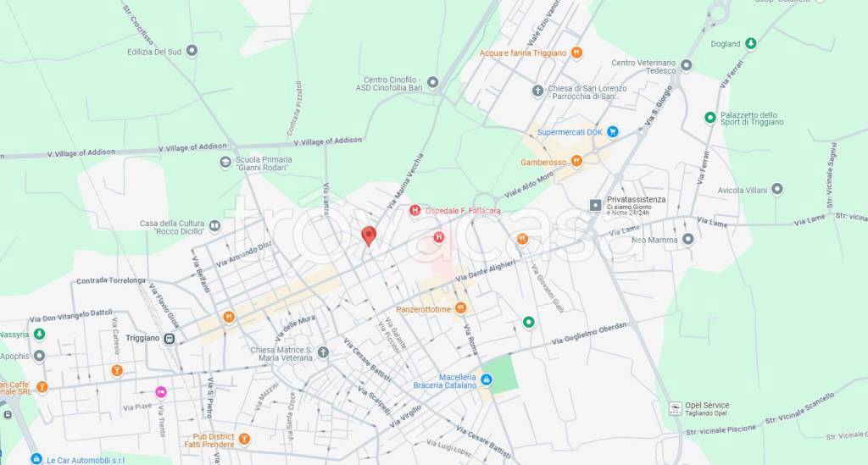Viewport: 868px width, 465px height.
Task: Open the orange restaurant icon near Via Dante Alighieri
Action: point(522,239)
